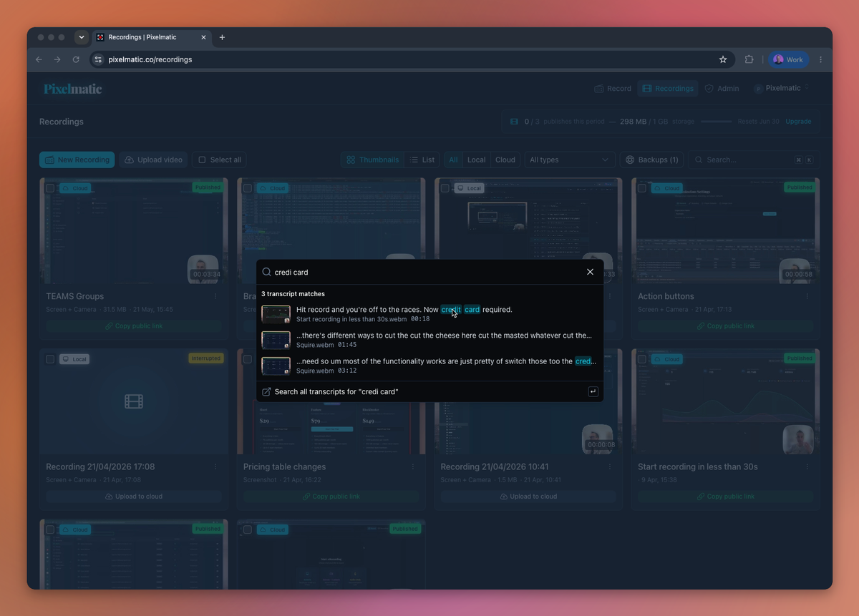Upload Recording 21/04/2026 10:41 to cloud

(x=528, y=496)
